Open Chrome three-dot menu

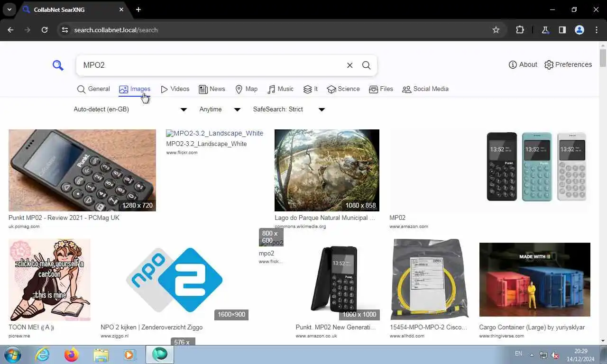596,30
